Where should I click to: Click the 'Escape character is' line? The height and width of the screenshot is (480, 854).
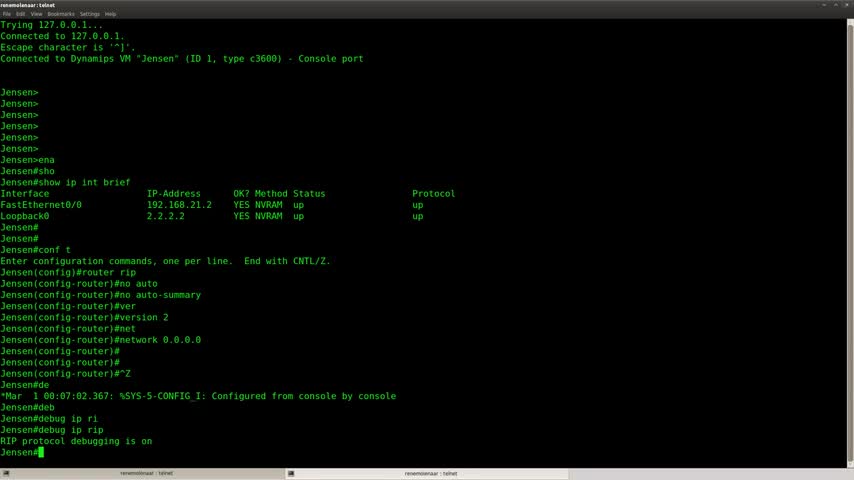(68, 47)
